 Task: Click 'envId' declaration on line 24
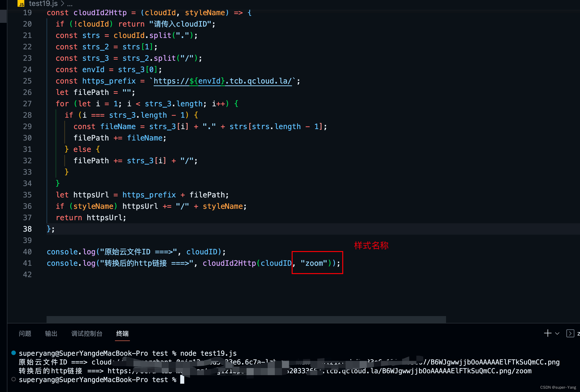[93, 70]
